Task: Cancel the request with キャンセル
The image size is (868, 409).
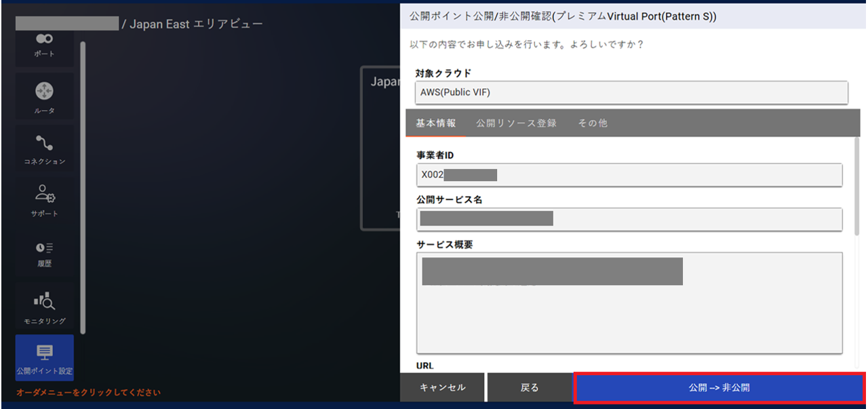Action: [442, 387]
